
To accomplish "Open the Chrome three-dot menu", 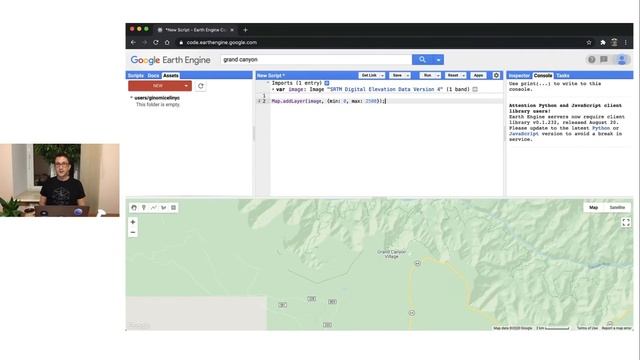I will pos(625,42).
